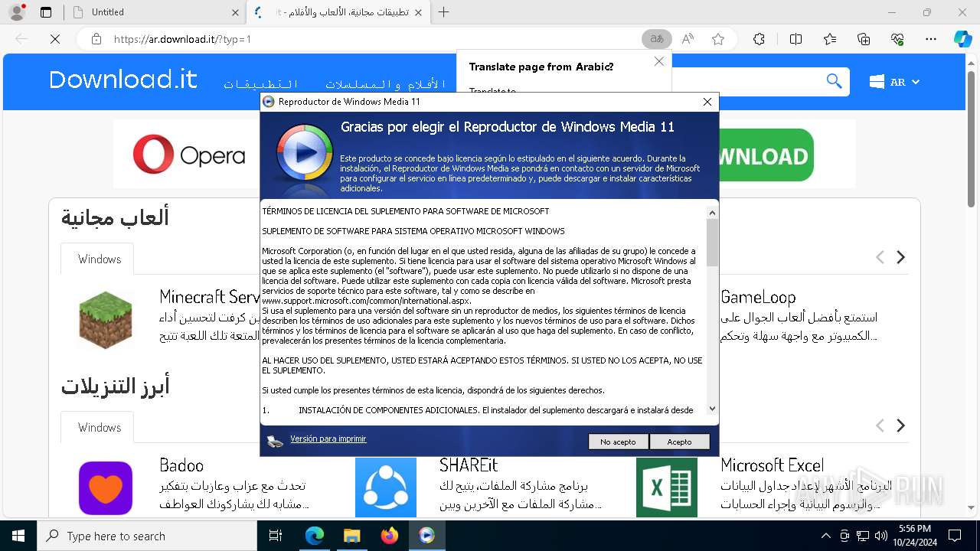Open Task View on taskbar
The width and height of the screenshot is (980, 551).
click(x=276, y=536)
